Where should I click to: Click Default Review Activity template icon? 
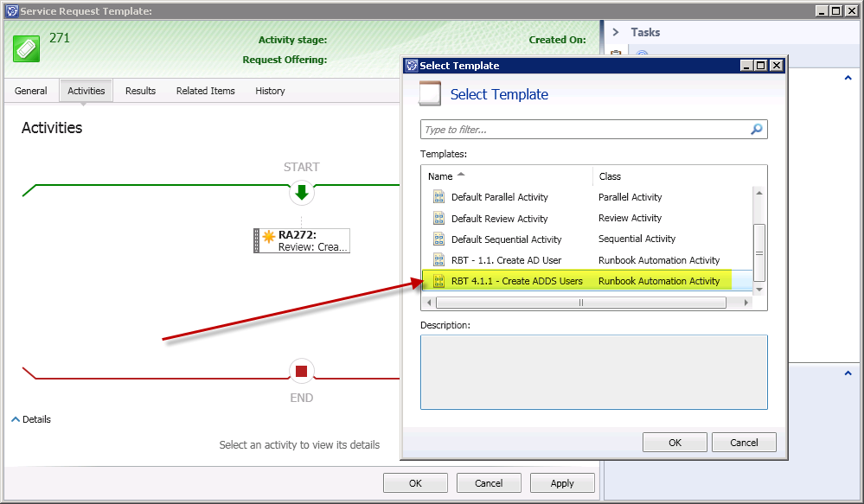(x=438, y=219)
